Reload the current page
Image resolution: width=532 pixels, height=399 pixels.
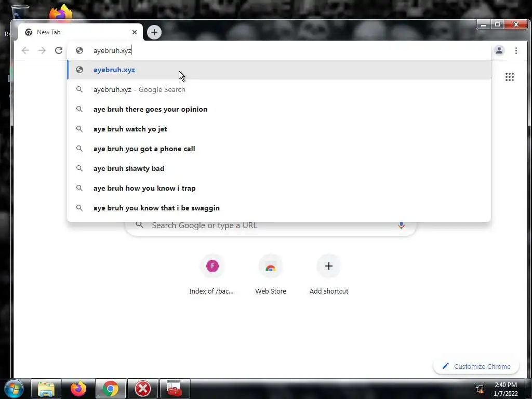tap(59, 50)
